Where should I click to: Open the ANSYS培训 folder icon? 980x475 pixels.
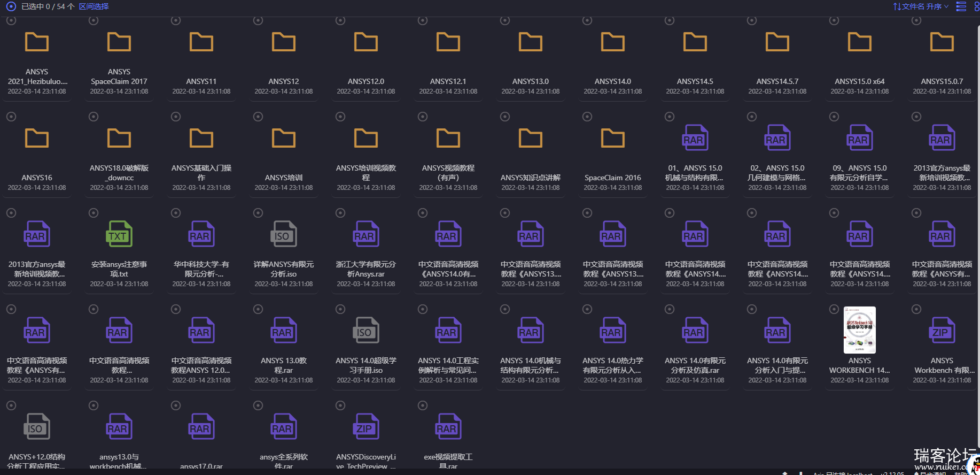(284, 138)
